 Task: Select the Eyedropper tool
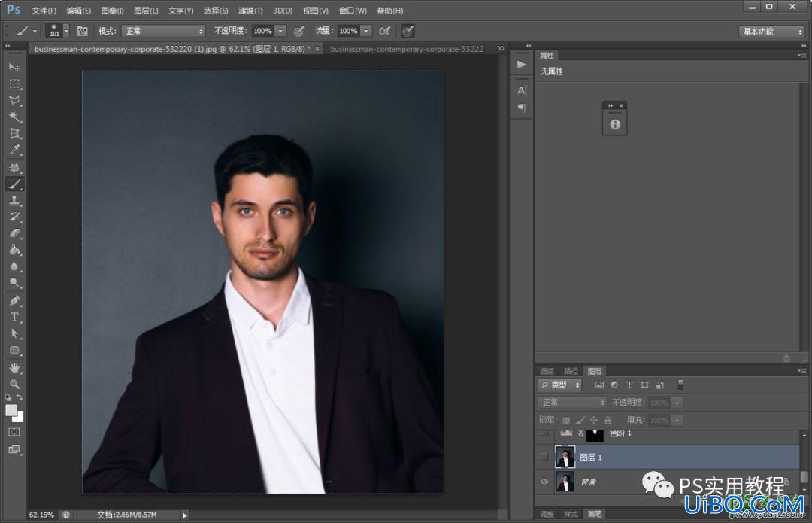click(14, 150)
